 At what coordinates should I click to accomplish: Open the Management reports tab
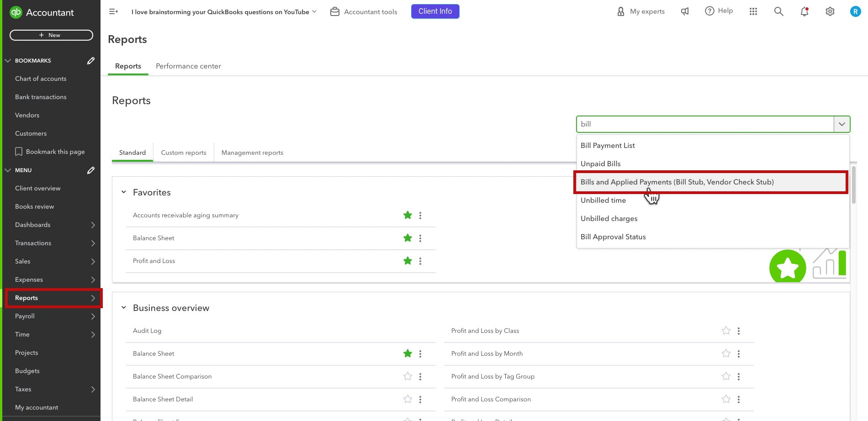pyautogui.click(x=252, y=153)
